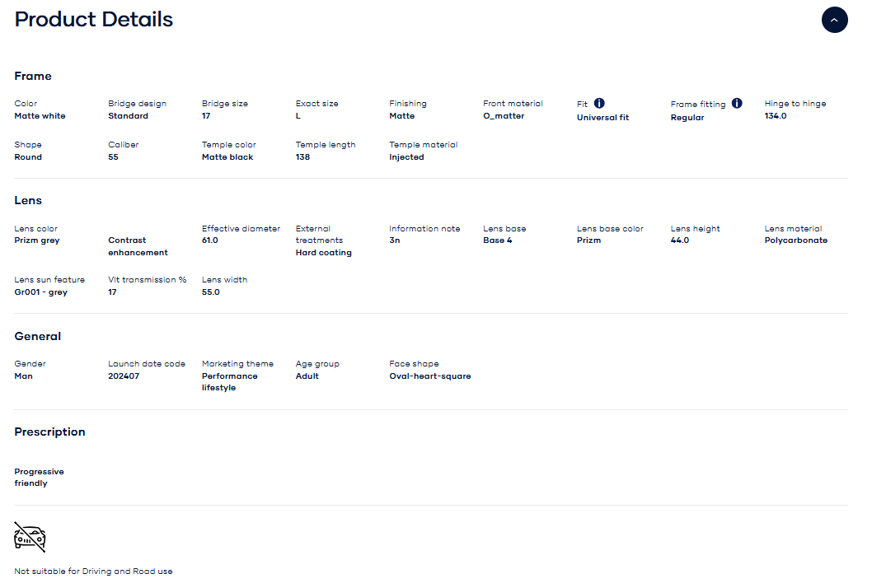Image resolution: width=872 pixels, height=588 pixels.
Task: Click the Product Details heading
Action: tap(94, 20)
